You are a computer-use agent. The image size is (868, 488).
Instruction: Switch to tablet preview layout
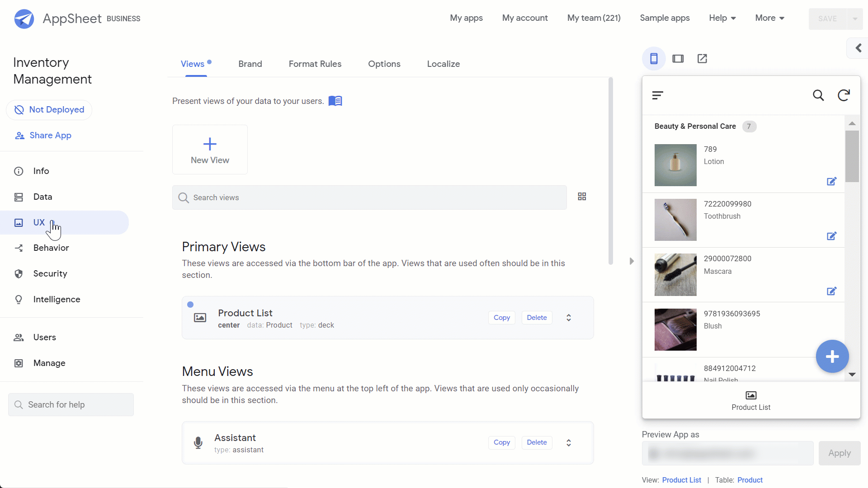pos(678,58)
